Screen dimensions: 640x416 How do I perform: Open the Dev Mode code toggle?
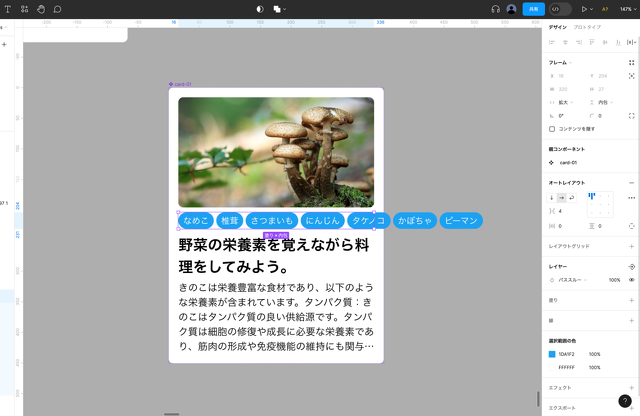coord(561,9)
